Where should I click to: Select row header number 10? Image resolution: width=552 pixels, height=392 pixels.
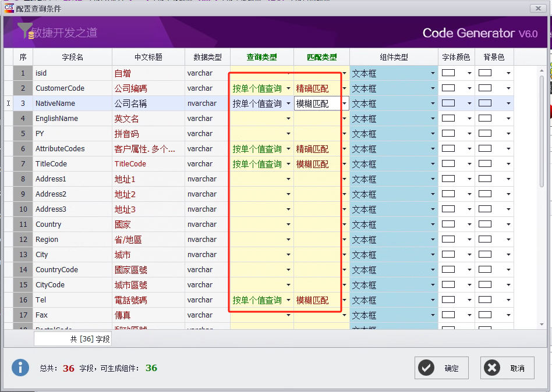[23, 209]
